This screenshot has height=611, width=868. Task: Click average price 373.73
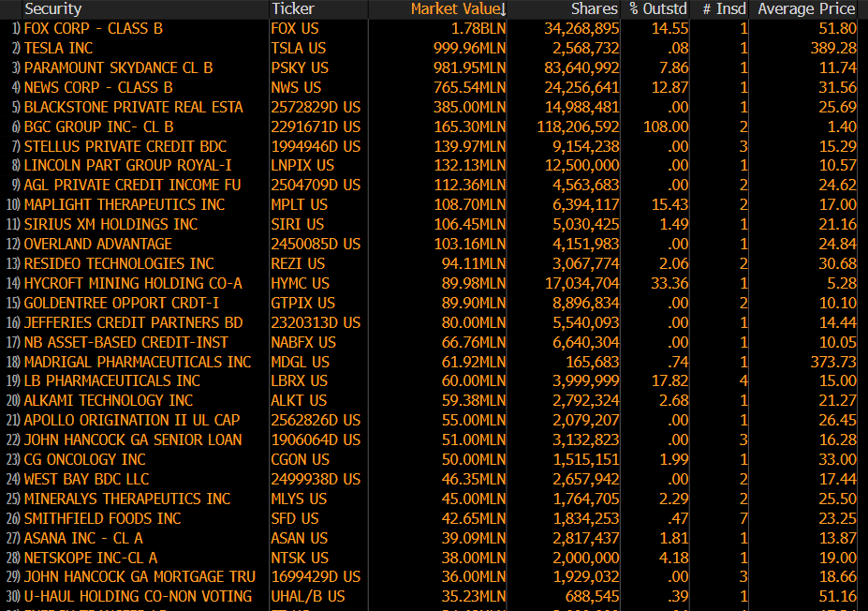coord(833,363)
